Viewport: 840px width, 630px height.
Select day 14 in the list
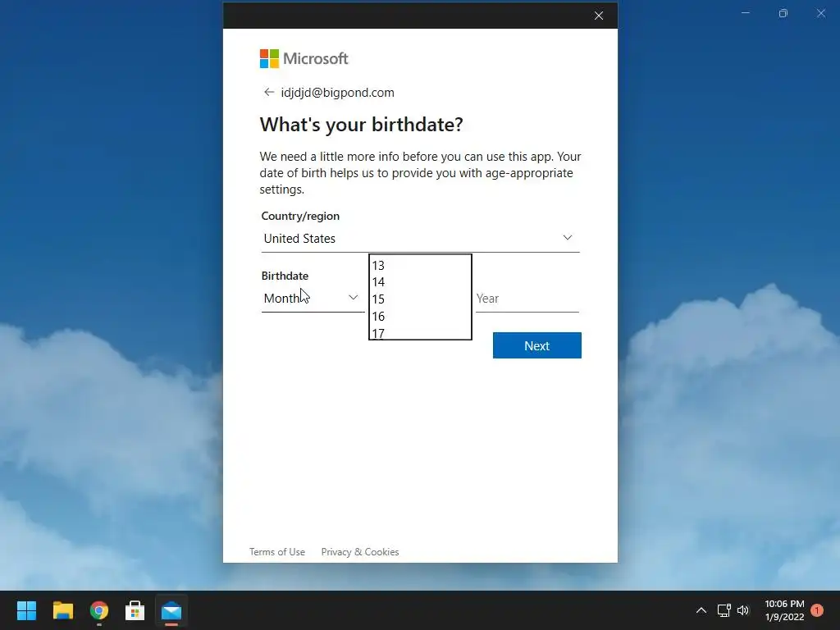pyautogui.click(x=420, y=282)
